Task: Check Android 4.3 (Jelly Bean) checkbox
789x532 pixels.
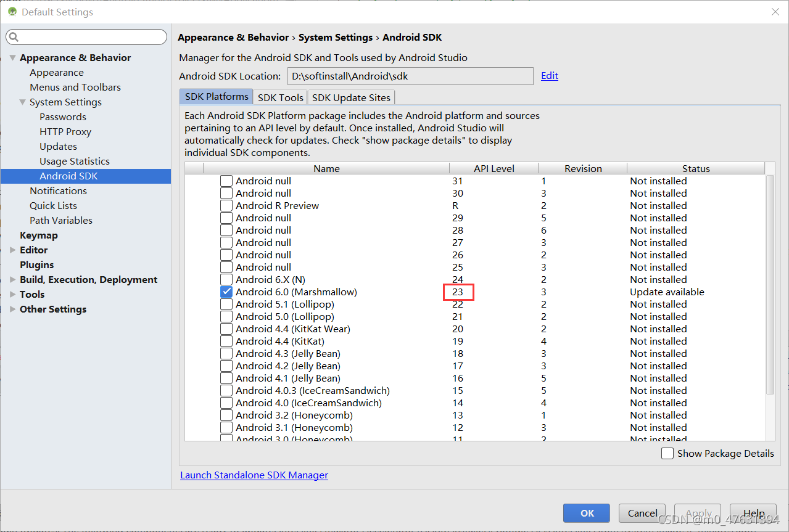Action: (x=226, y=354)
